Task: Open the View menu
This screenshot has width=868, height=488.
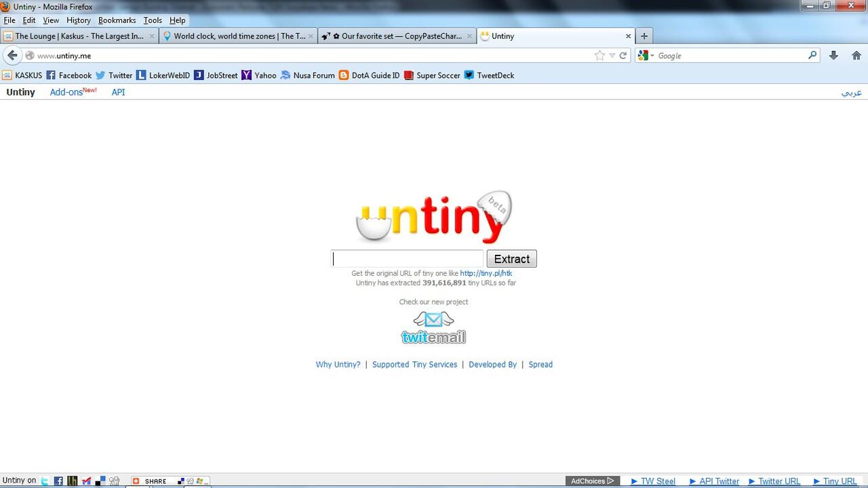Action: coord(51,20)
